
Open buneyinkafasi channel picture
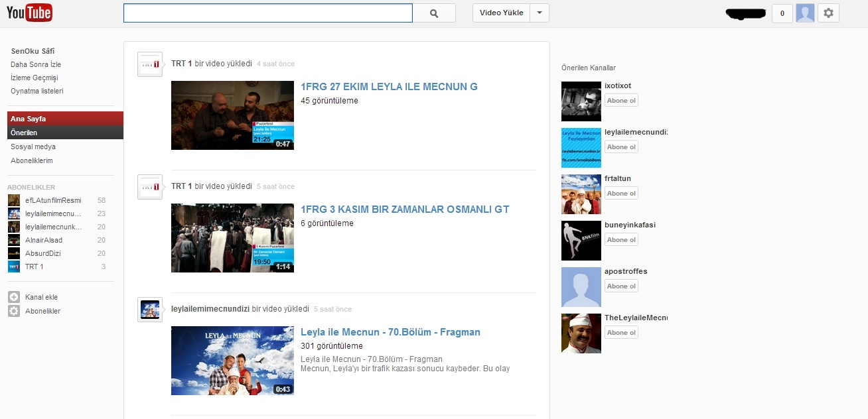pos(581,241)
